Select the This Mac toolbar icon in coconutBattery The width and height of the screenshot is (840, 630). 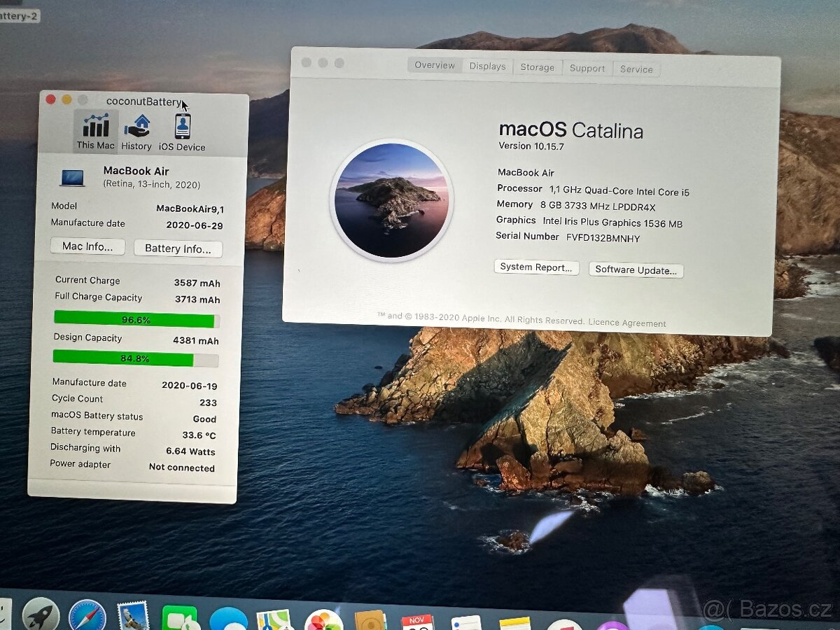94,129
